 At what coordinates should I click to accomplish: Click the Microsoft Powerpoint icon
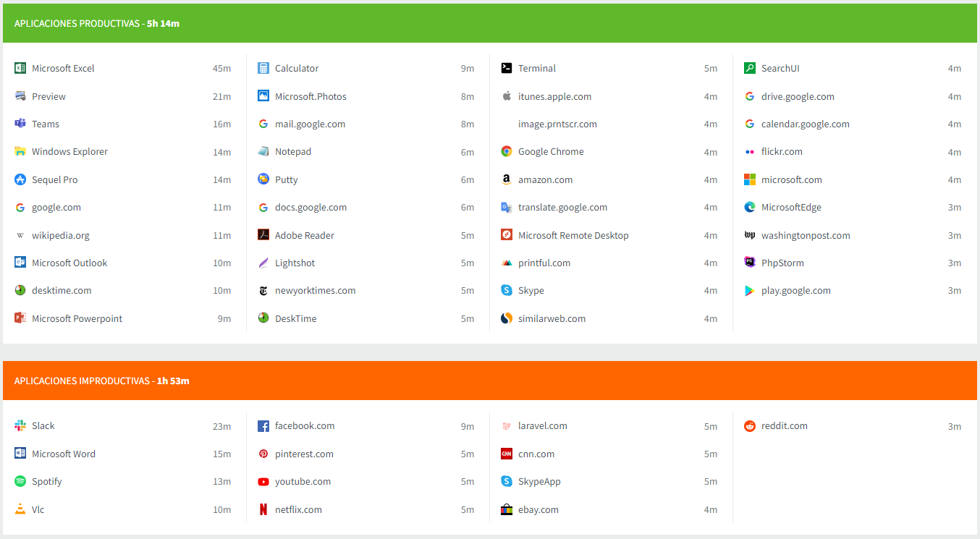20,318
